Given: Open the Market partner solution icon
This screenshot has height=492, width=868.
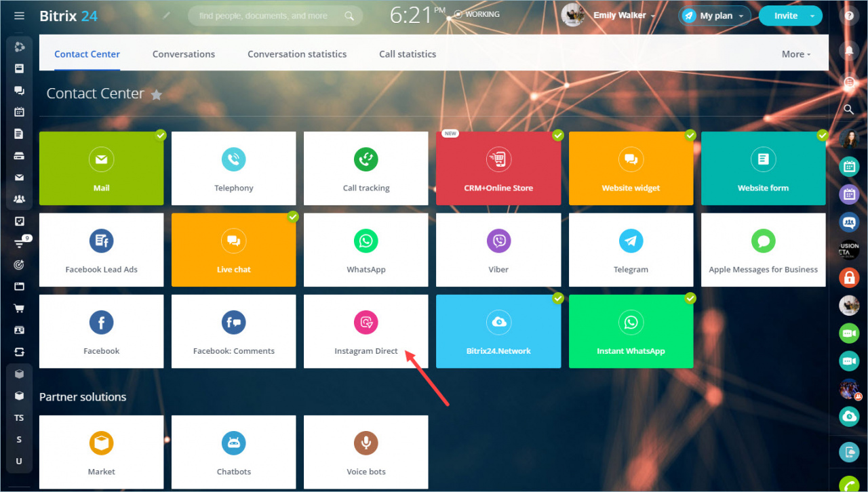Looking at the screenshot, I should pos(101,443).
